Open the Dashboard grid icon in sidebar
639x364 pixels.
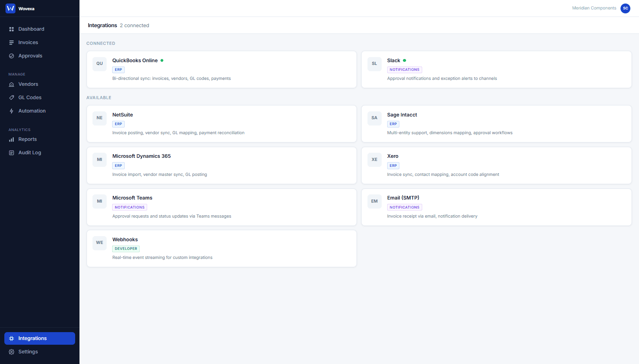[x=12, y=29]
